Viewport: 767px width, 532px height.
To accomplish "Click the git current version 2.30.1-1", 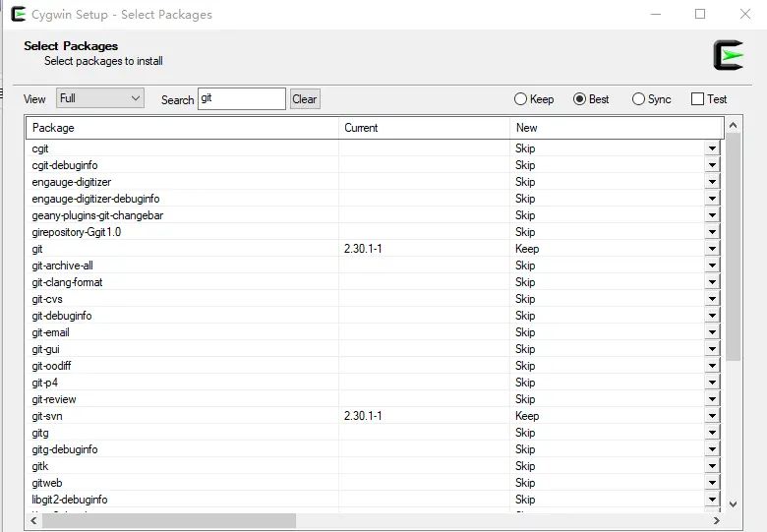I will (363, 249).
